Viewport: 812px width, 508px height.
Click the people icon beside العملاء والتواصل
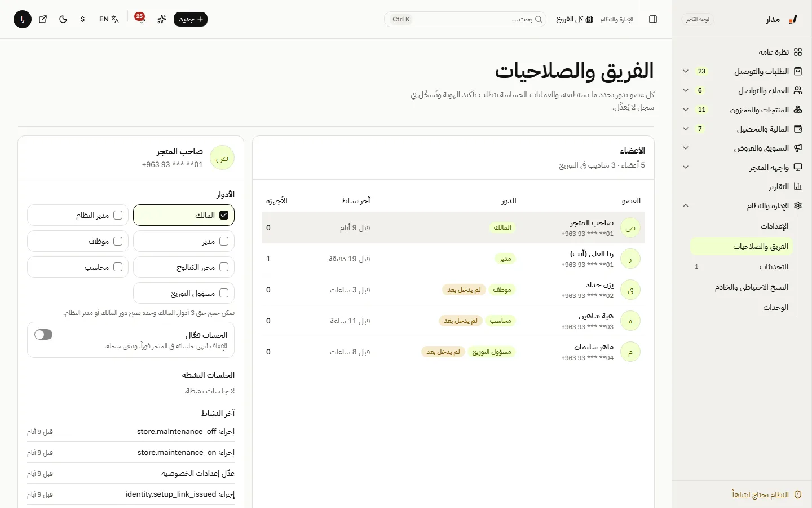pyautogui.click(x=797, y=90)
